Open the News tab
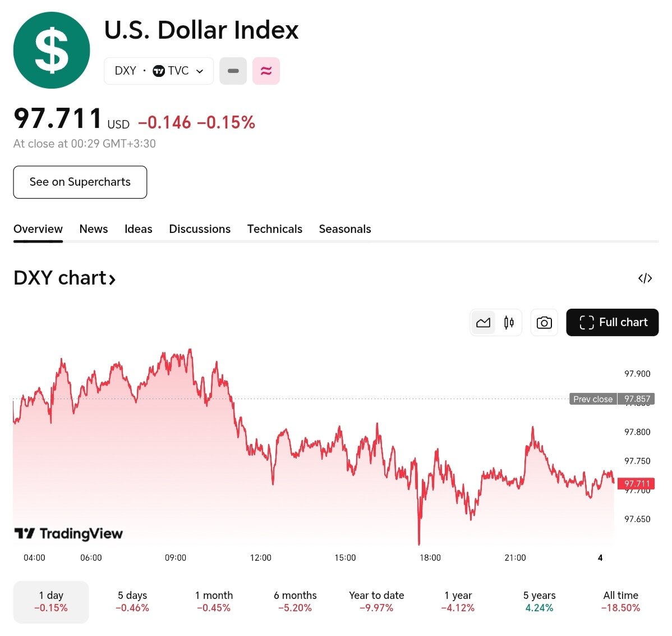The height and width of the screenshot is (636, 672). [94, 229]
